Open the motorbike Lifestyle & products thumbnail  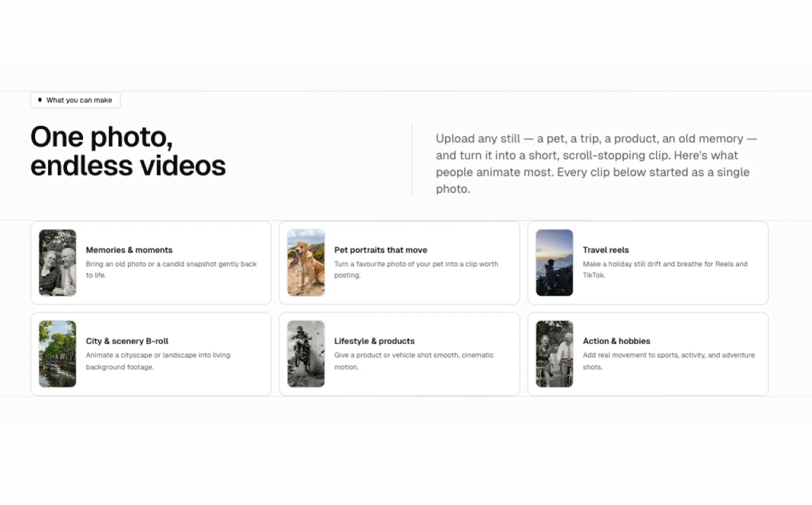pos(306,354)
